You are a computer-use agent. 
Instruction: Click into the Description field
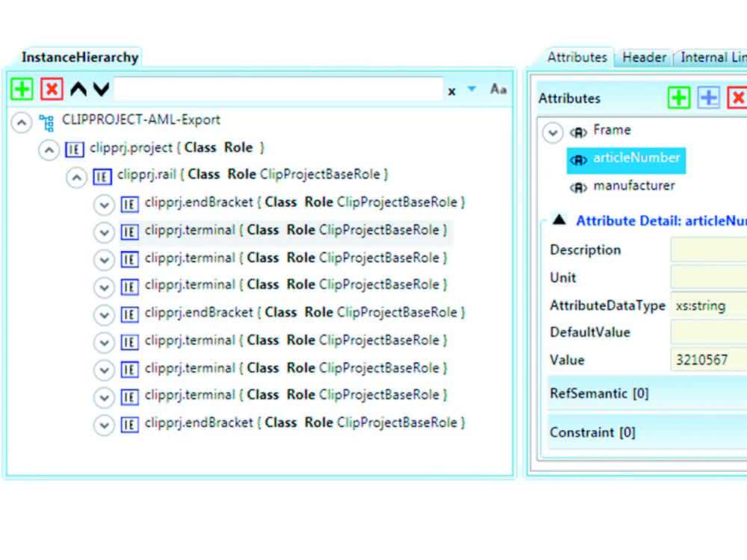coord(709,250)
